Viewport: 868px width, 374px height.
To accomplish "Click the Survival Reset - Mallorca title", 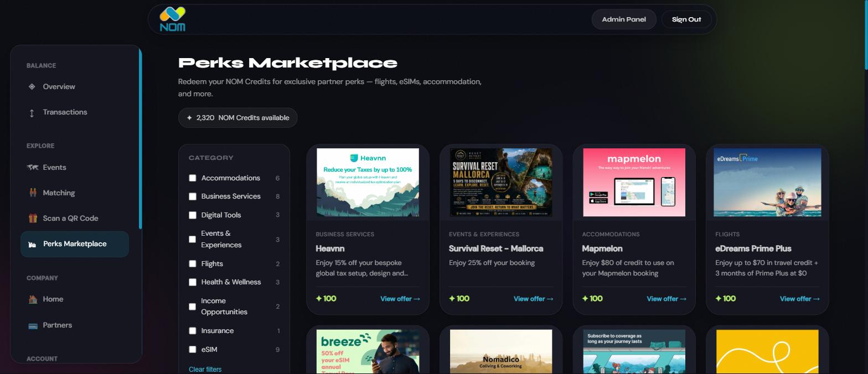I will [x=496, y=249].
